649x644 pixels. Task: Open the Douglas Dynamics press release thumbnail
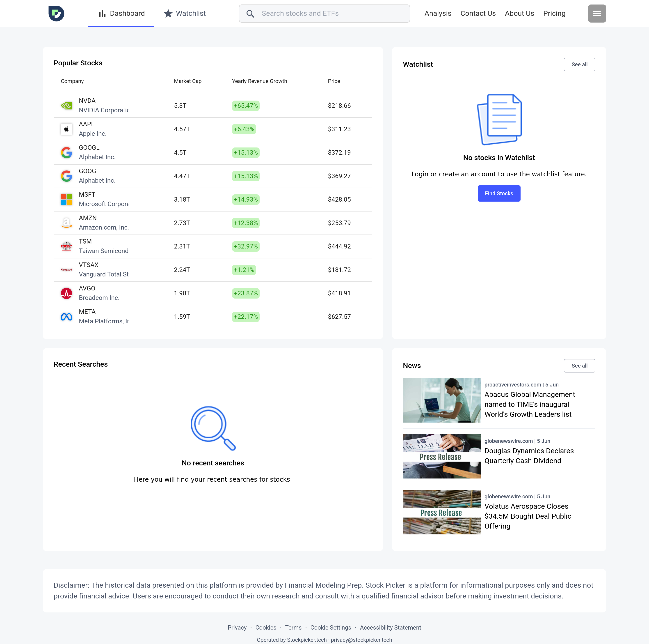click(x=442, y=456)
